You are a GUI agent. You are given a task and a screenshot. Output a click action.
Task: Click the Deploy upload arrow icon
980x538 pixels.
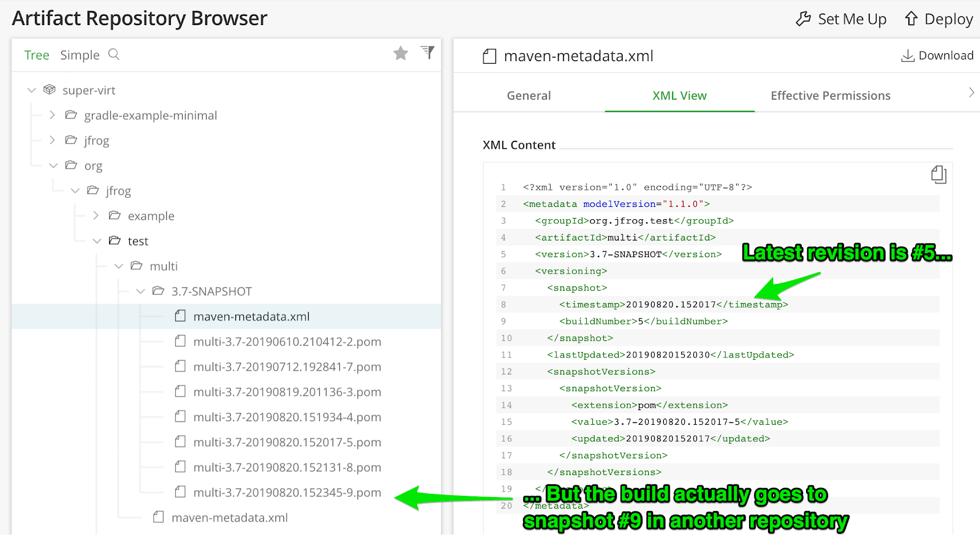click(x=911, y=19)
